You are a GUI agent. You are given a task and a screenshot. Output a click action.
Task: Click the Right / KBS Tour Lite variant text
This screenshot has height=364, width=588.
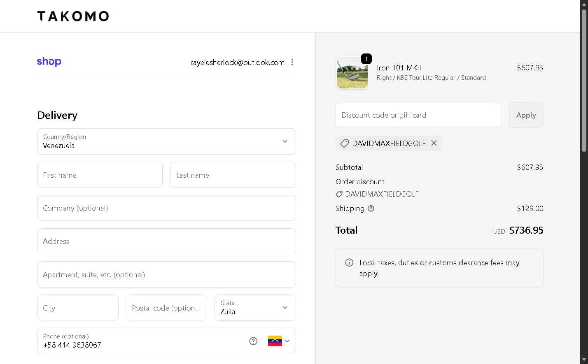pyautogui.click(x=431, y=78)
